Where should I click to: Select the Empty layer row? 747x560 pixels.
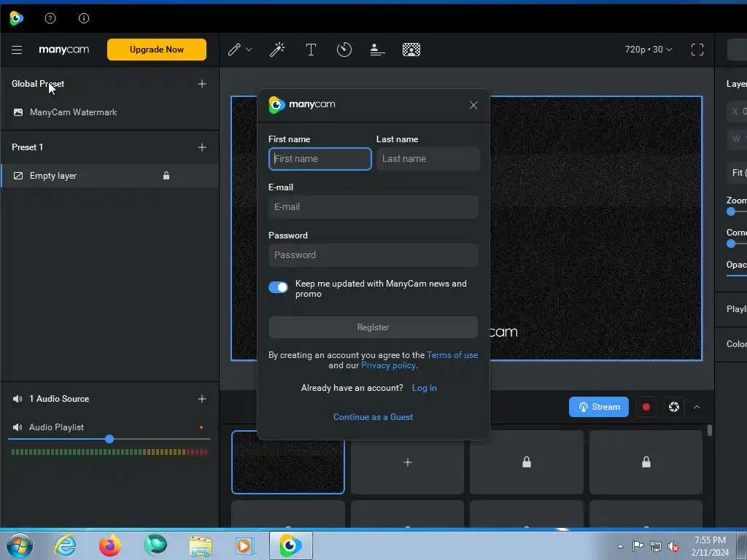109,176
